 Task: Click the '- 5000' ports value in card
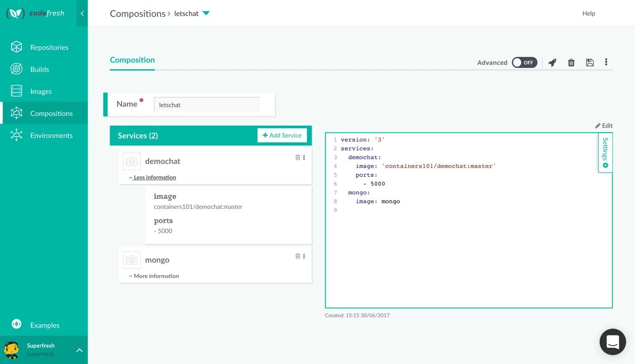[163, 231]
